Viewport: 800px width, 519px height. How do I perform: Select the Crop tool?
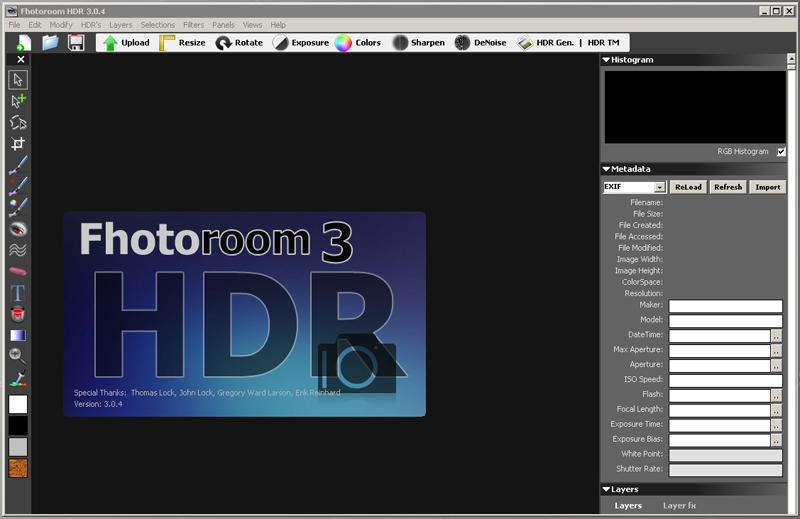[18, 144]
